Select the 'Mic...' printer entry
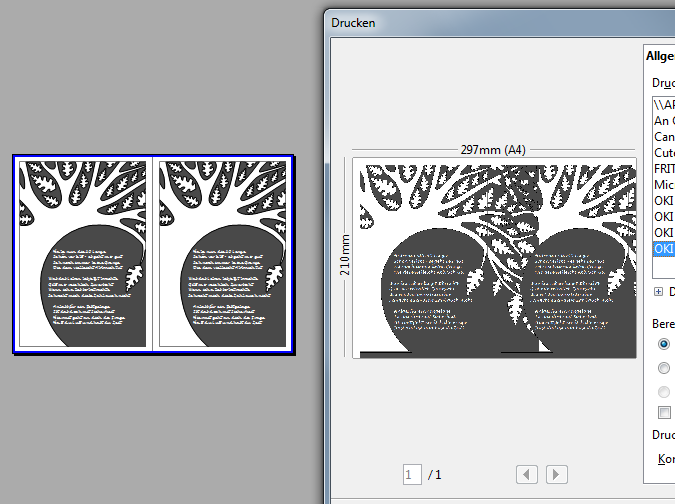Image resolution: width=675 pixels, height=504 pixels. point(663,184)
